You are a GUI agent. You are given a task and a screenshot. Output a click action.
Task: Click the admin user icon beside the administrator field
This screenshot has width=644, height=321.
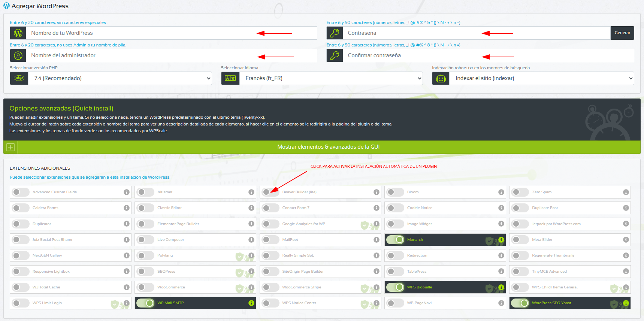(18, 55)
